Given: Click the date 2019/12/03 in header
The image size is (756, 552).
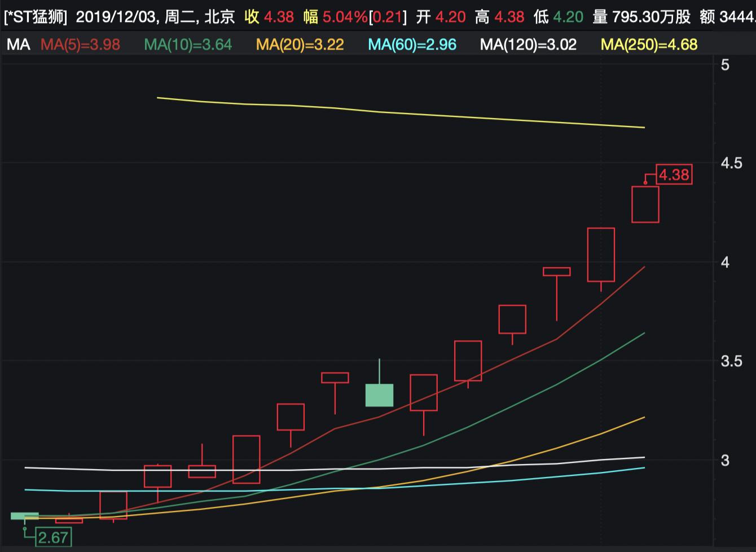Looking at the screenshot, I should click(117, 17).
